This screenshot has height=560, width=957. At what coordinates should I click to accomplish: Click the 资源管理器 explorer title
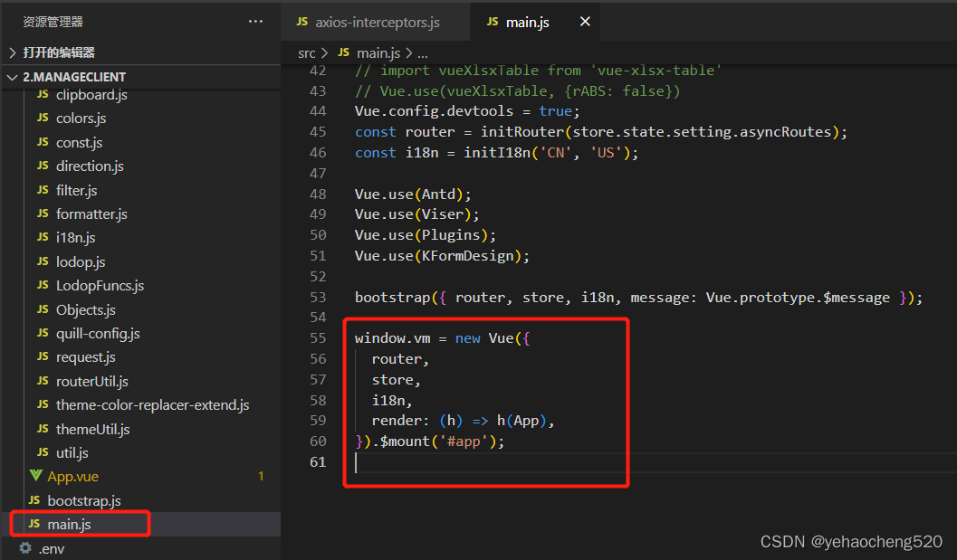pos(53,22)
